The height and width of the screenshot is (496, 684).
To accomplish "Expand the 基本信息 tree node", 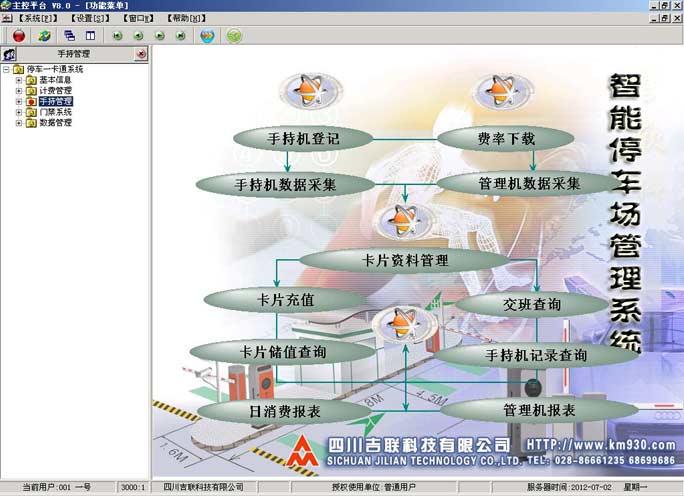I will [18, 80].
